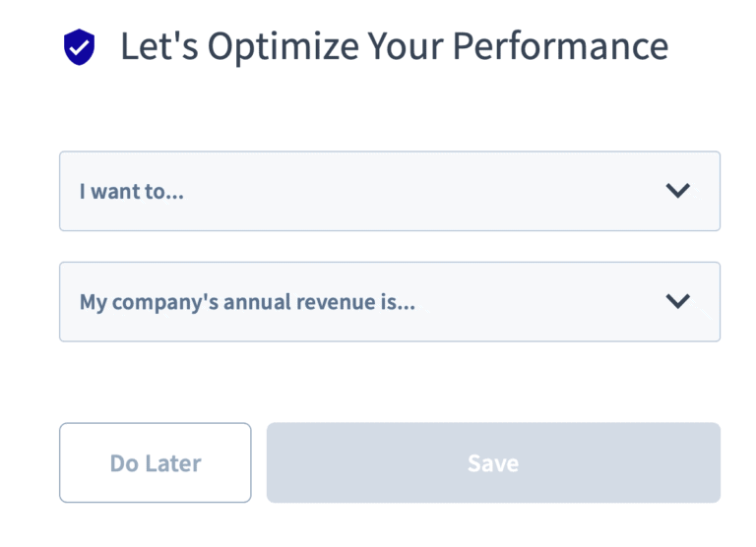Screen dimensions: 756x547
Task: Open the "I want to..." dropdown
Action: coord(390,191)
